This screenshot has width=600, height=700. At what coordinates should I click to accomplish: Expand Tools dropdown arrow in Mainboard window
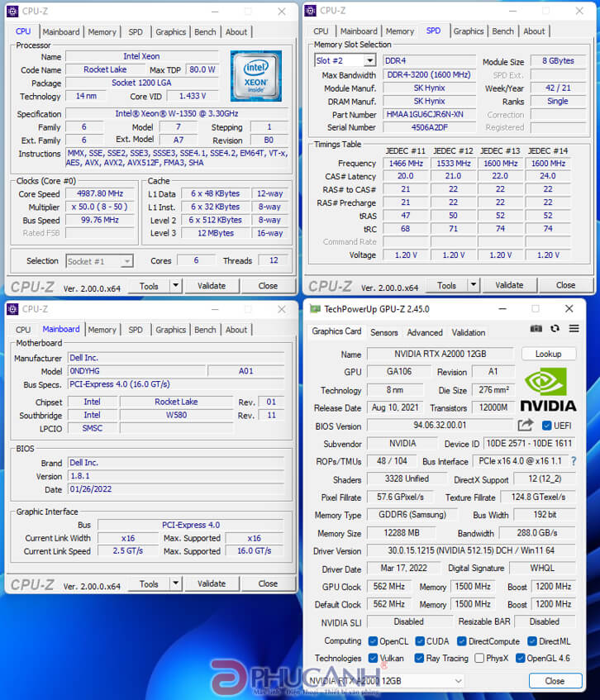(x=176, y=583)
